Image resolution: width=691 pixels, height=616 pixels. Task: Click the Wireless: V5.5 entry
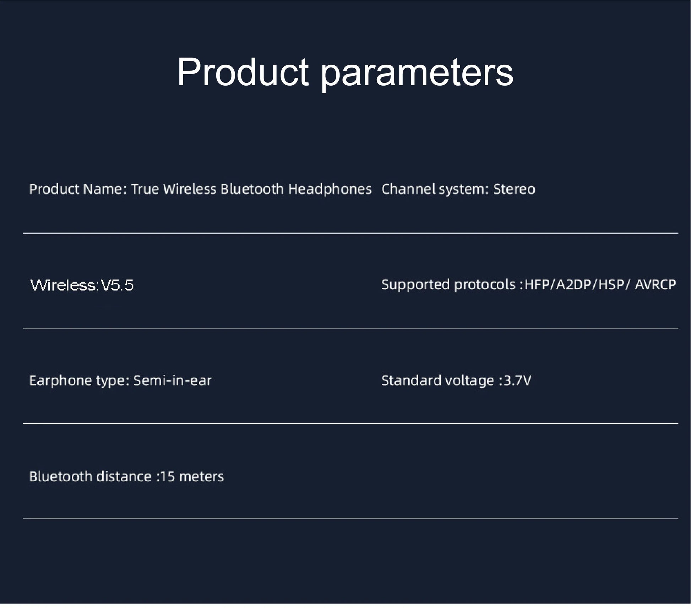82,285
